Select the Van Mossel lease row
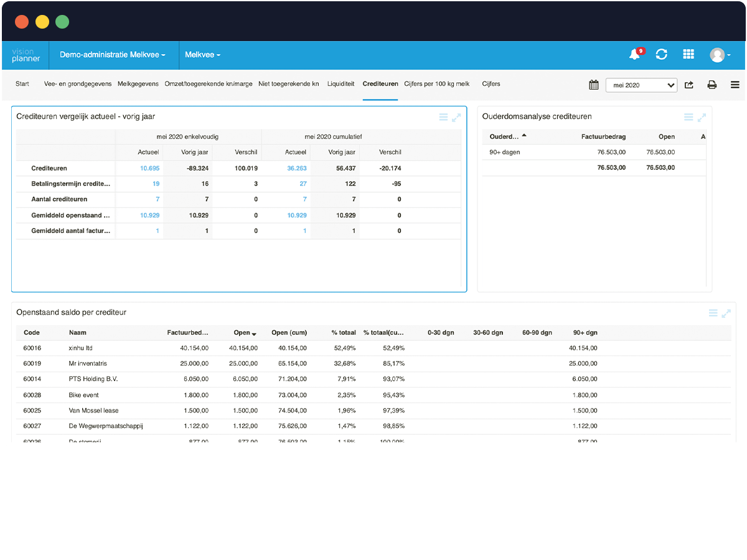Viewport: 747px width, 560px height. coord(374,411)
